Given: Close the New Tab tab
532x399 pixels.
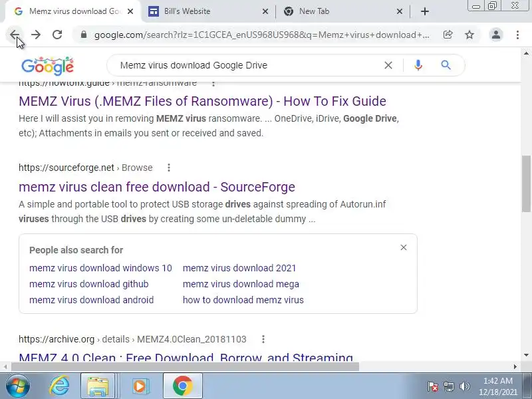Looking at the screenshot, I should pyautogui.click(x=400, y=11).
